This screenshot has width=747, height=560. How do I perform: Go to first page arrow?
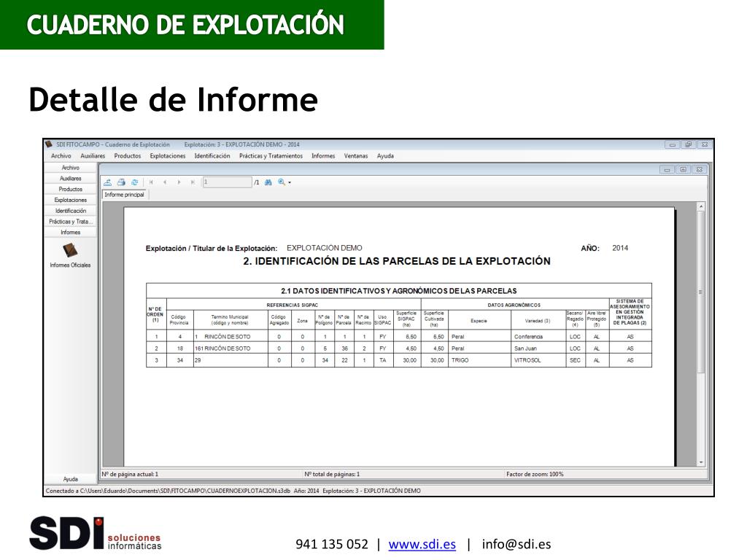[x=151, y=182]
